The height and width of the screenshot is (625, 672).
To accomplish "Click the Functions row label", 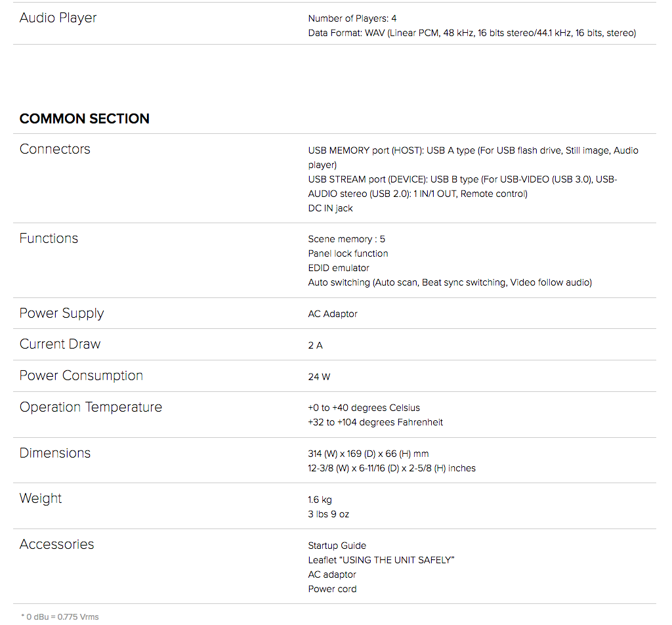I will (49, 238).
